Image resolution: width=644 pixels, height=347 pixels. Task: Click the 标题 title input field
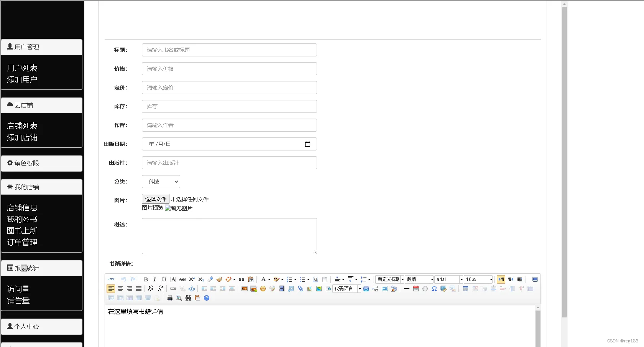229,50
